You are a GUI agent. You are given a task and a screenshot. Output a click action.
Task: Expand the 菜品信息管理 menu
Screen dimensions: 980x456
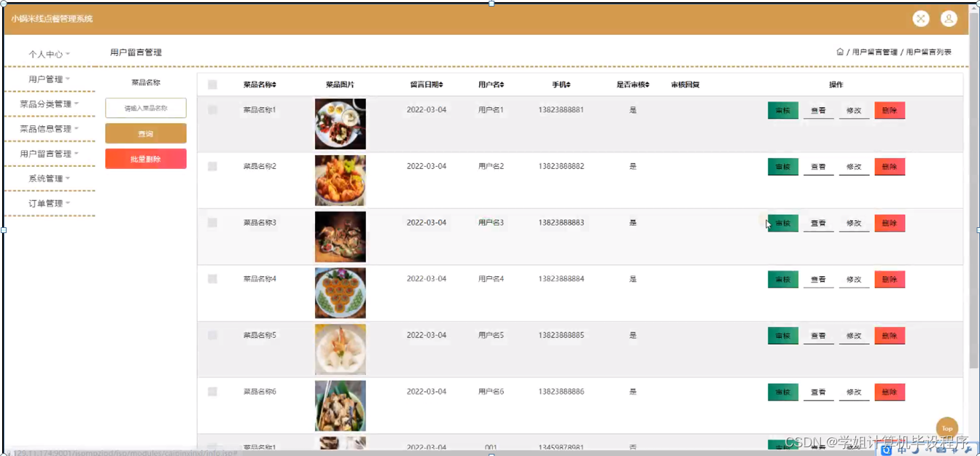(49, 128)
